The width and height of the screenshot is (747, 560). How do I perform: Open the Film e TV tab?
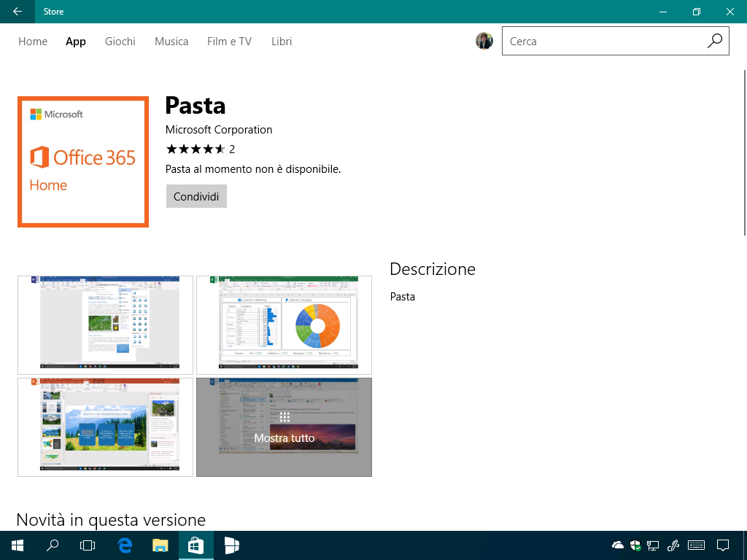[229, 42]
